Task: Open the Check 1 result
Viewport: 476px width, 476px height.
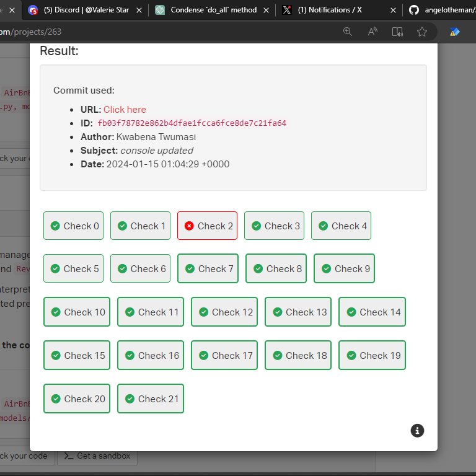Action: (140, 226)
